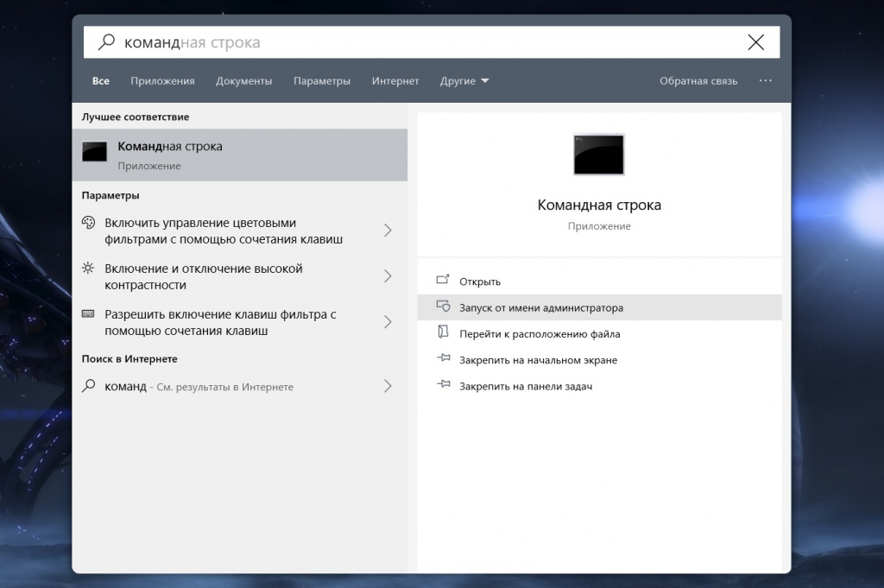Click the "Лучшее соответствие" section header
Viewport: 884px width, 588px height.
point(136,117)
